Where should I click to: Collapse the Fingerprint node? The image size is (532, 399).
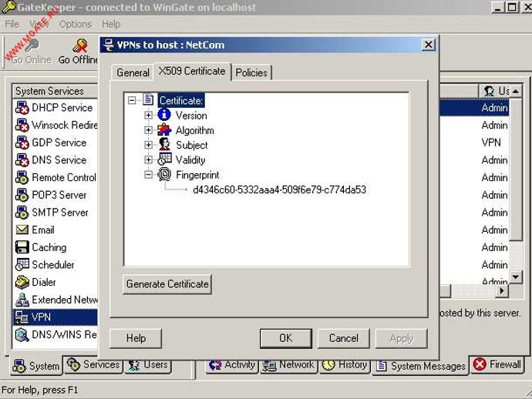(x=148, y=175)
